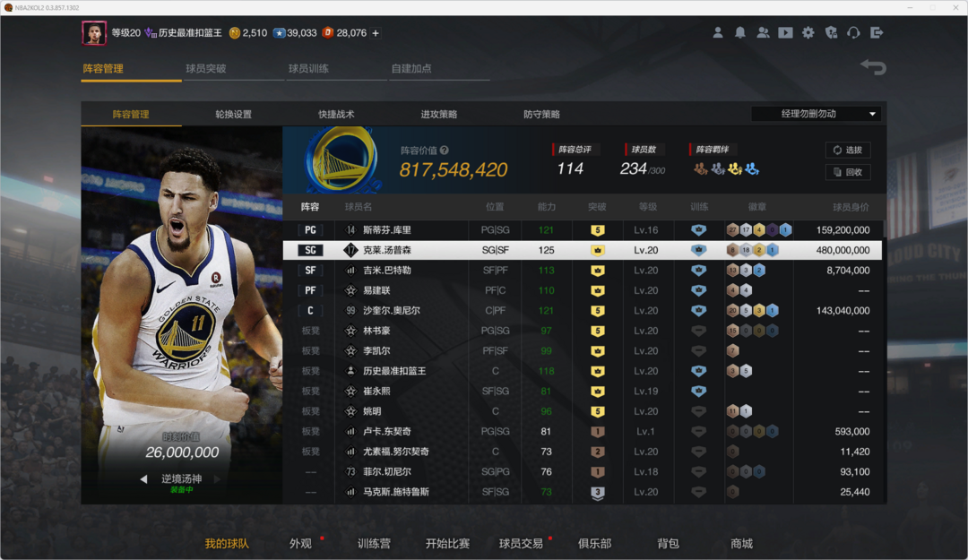Screen dimensions: 968x560
Task: Open the 经理勿删勿动 lineup dropdown
Action: pos(817,114)
